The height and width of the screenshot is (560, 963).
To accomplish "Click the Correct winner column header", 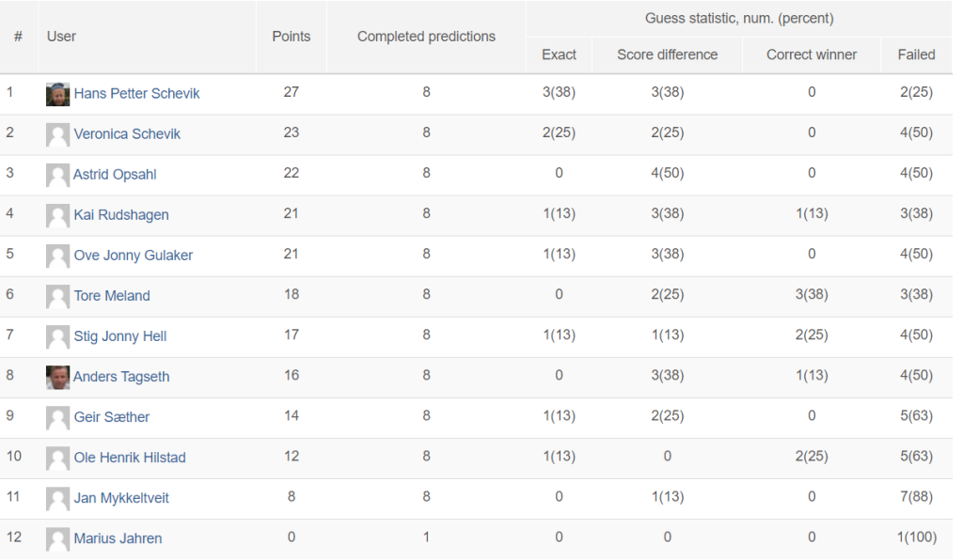I will [812, 55].
